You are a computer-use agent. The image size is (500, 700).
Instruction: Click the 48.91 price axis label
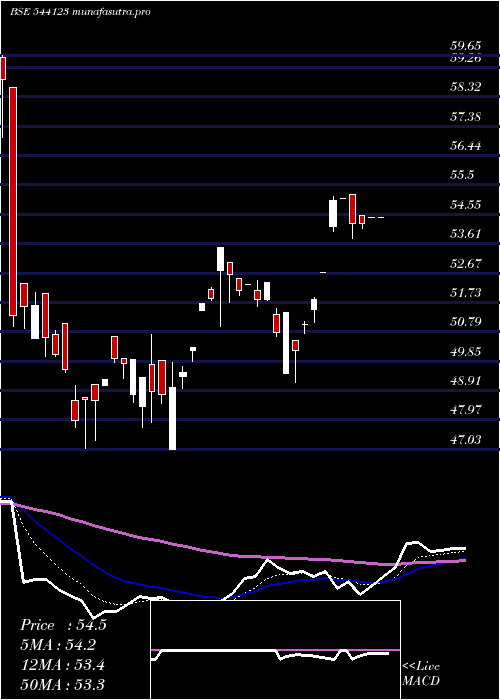(x=465, y=381)
